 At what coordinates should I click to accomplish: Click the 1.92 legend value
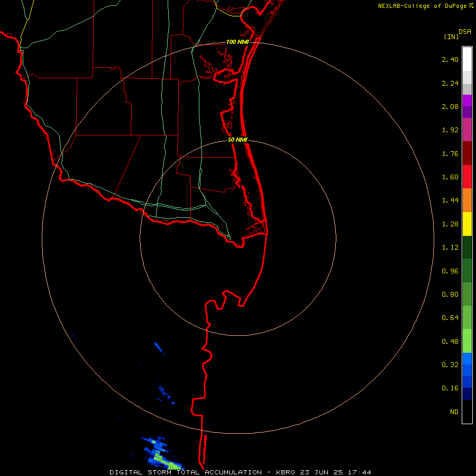tap(450, 130)
